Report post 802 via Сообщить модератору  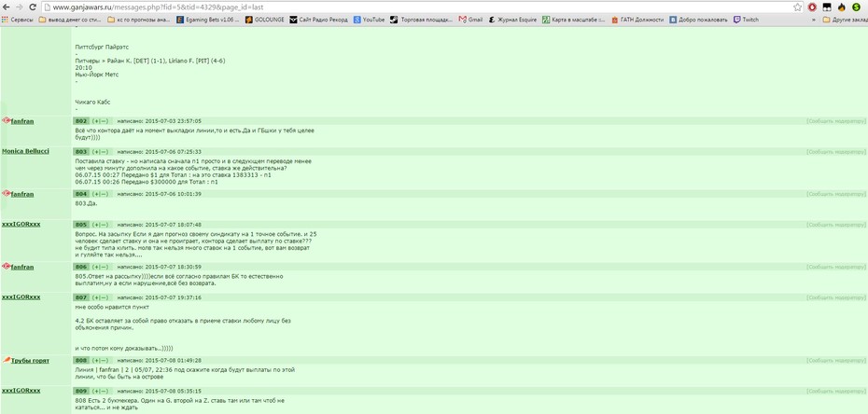[834, 120]
